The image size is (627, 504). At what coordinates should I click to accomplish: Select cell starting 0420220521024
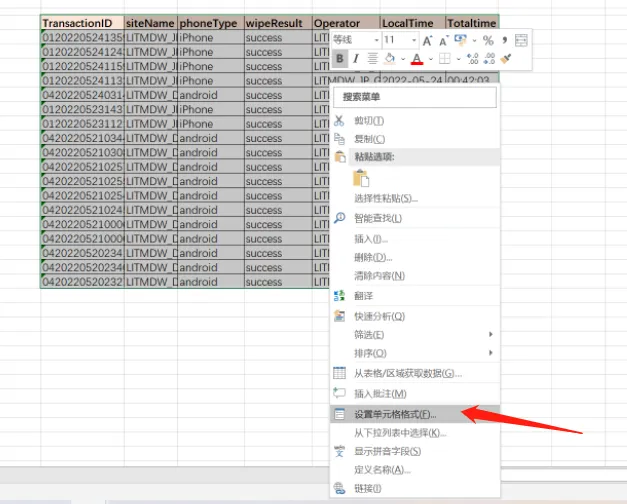[82, 210]
